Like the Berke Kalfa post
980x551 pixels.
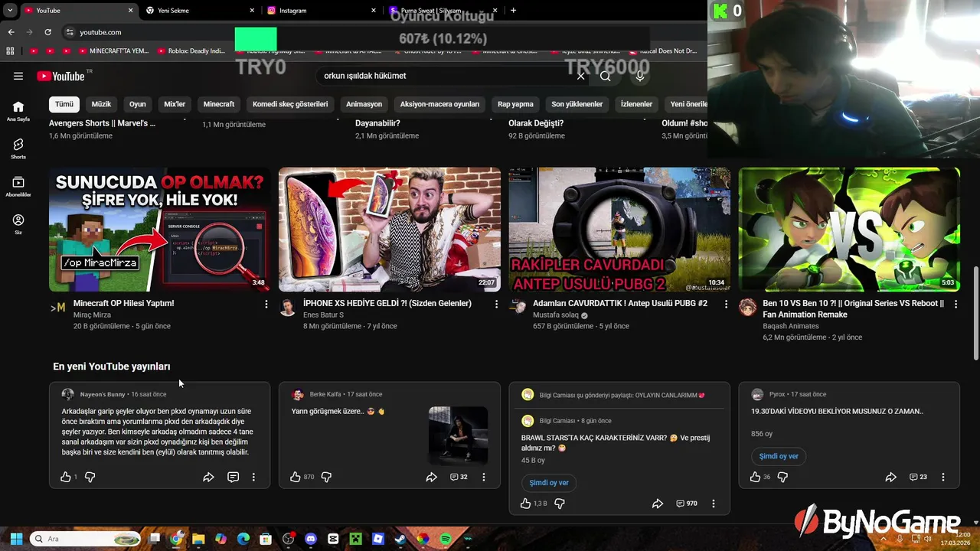(296, 477)
